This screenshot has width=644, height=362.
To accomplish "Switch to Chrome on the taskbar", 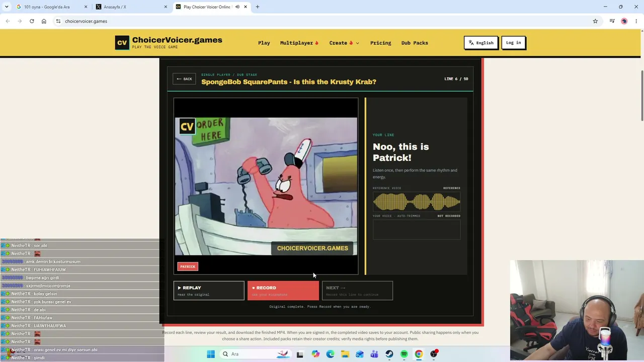I will (x=419, y=354).
